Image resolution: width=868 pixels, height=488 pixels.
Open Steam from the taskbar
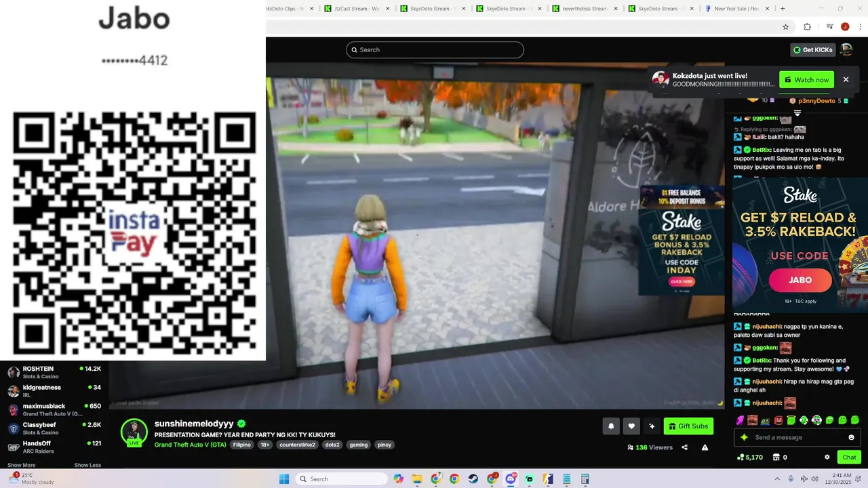tap(473, 479)
